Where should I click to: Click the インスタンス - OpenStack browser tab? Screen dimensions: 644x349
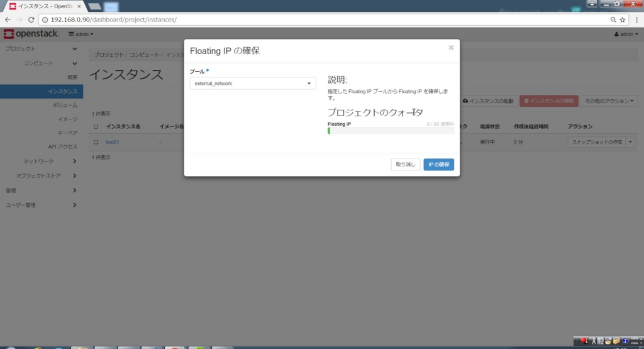pos(45,6)
